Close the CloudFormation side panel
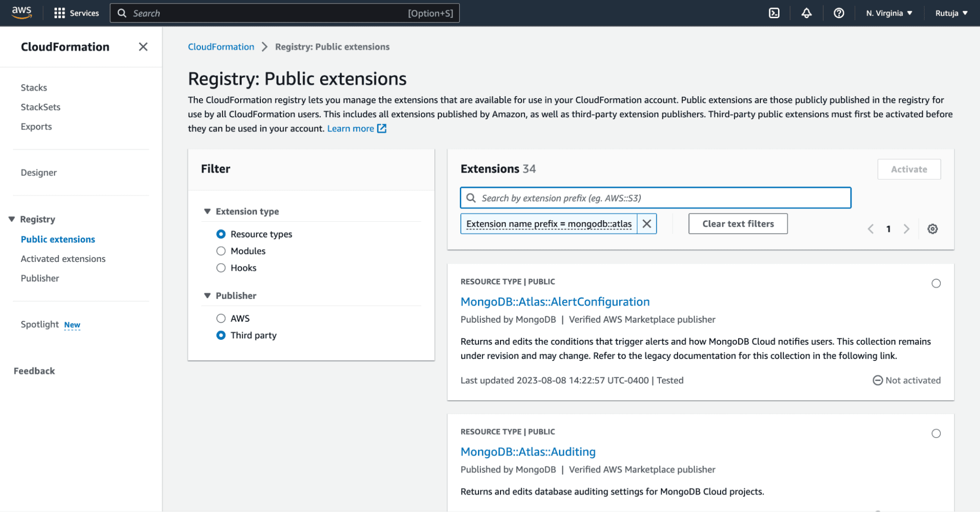 pos(143,47)
